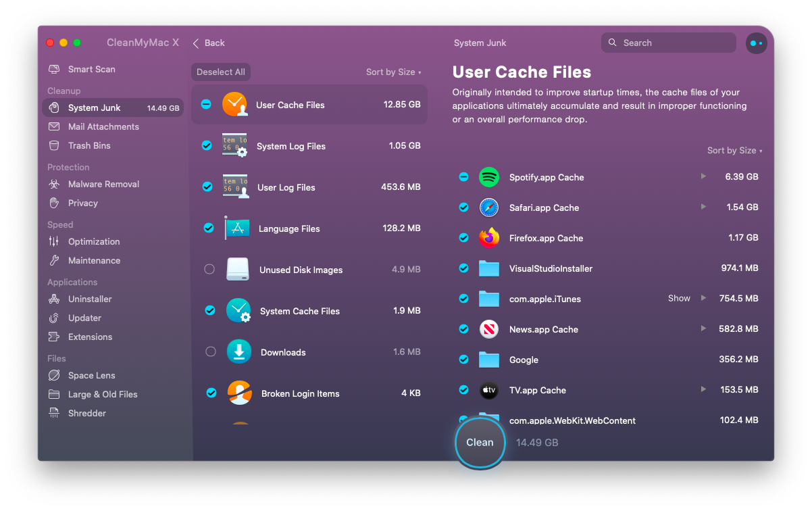Click the Unused Disk Images drive icon
The width and height of the screenshot is (812, 511).
[238, 269]
